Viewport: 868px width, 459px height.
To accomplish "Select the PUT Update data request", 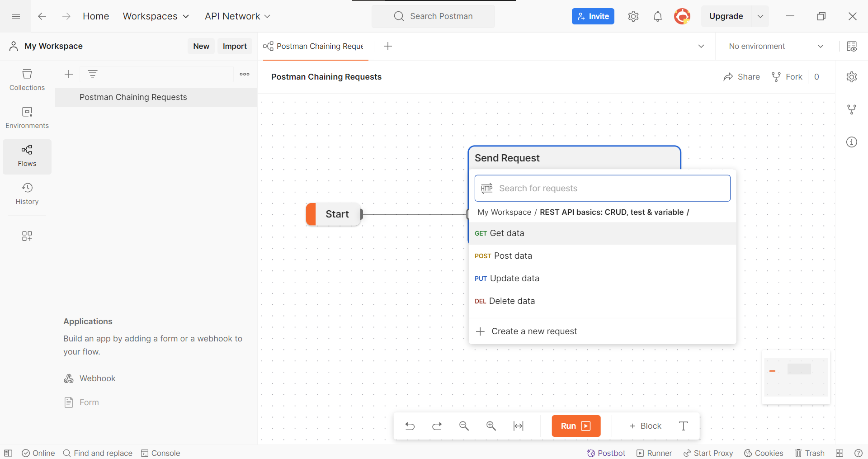I will (x=603, y=279).
